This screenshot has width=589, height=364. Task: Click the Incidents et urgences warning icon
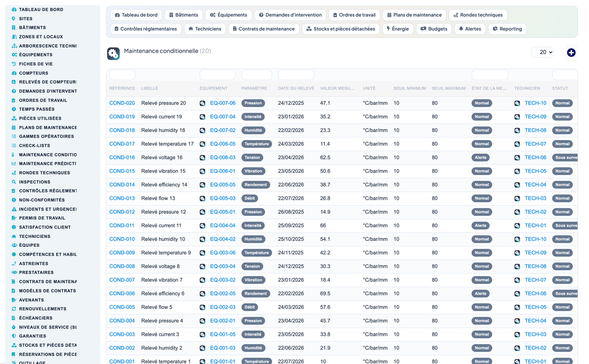tap(14, 209)
